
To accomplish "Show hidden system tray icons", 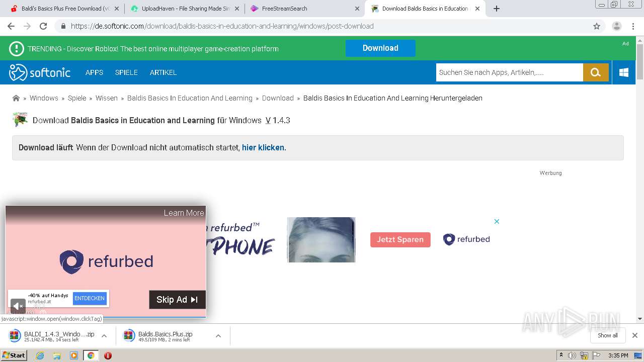I will click(561, 355).
